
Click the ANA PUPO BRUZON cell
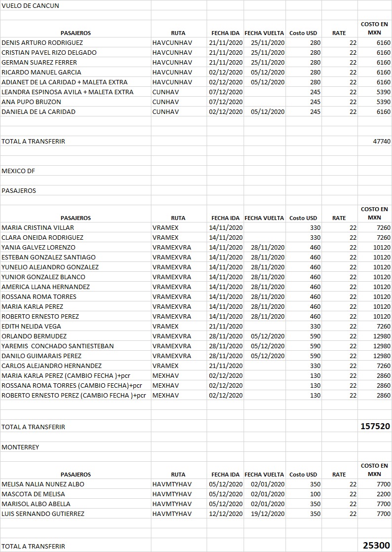click(75, 102)
